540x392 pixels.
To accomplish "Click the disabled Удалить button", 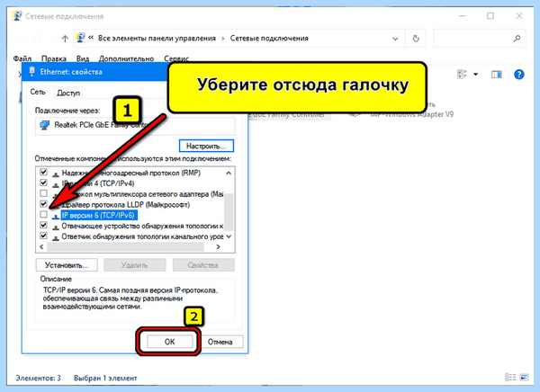I will pyautogui.click(x=135, y=265).
